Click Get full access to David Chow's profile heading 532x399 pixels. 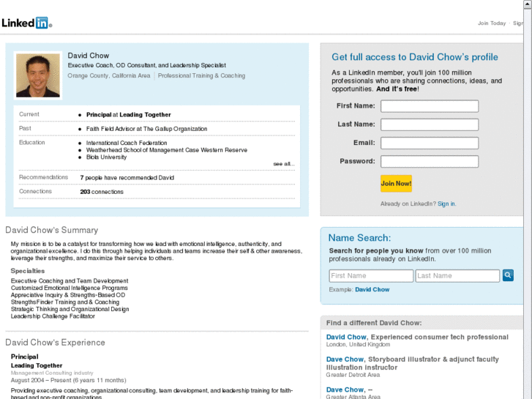pyautogui.click(x=415, y=57)
